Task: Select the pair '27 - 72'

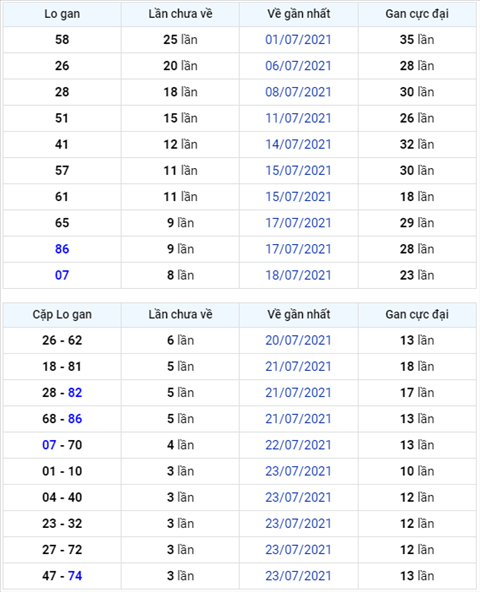Action: tap(62, 550)
